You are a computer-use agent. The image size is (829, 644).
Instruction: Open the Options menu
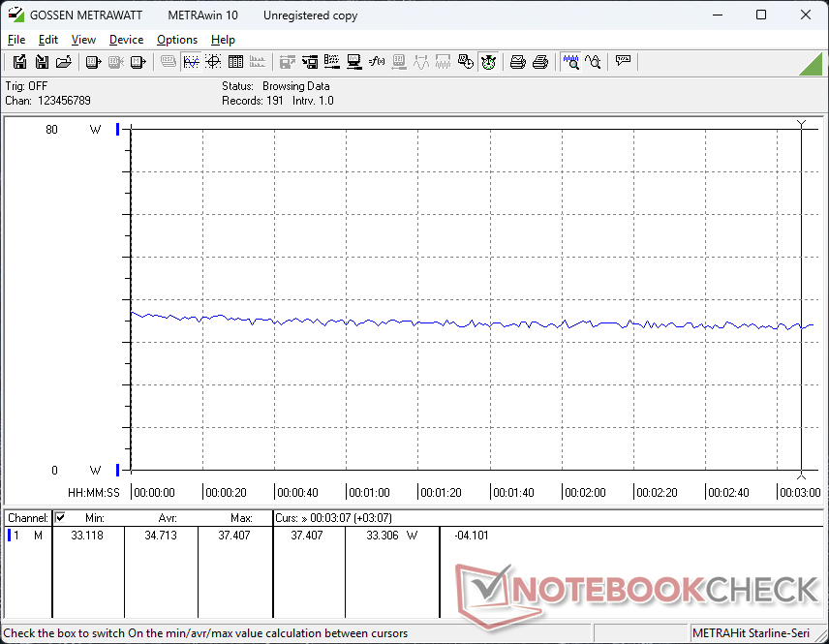pos(177,40)
